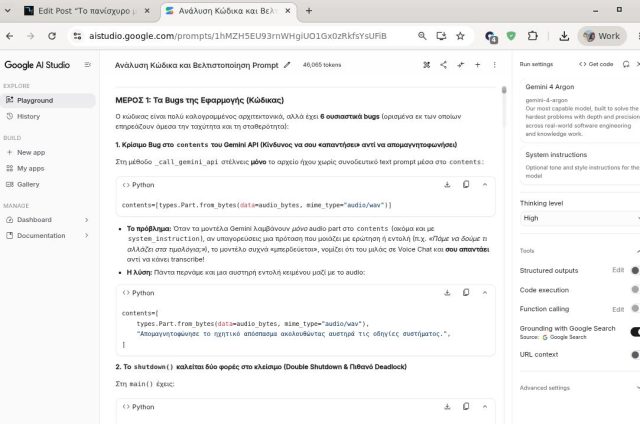This screenshot has width=640, height=424.
Task: Reload the AI Studio page
Action: point(52,36)
